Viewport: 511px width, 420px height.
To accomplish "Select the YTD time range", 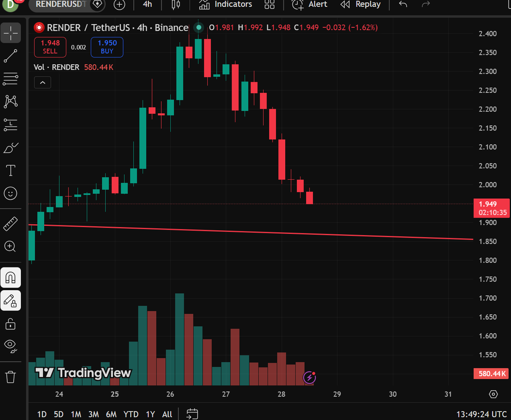I will click(x=131, y=414).
